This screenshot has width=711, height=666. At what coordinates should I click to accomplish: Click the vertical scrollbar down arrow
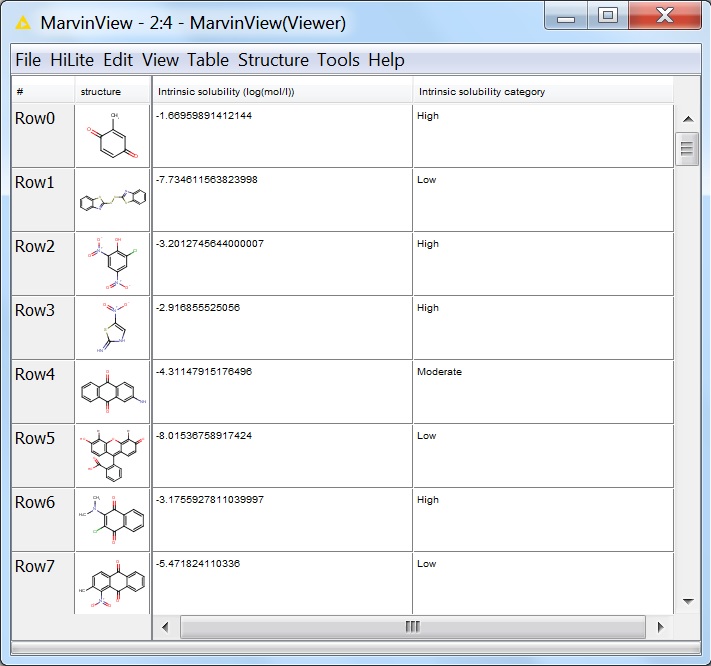(687, 601)
